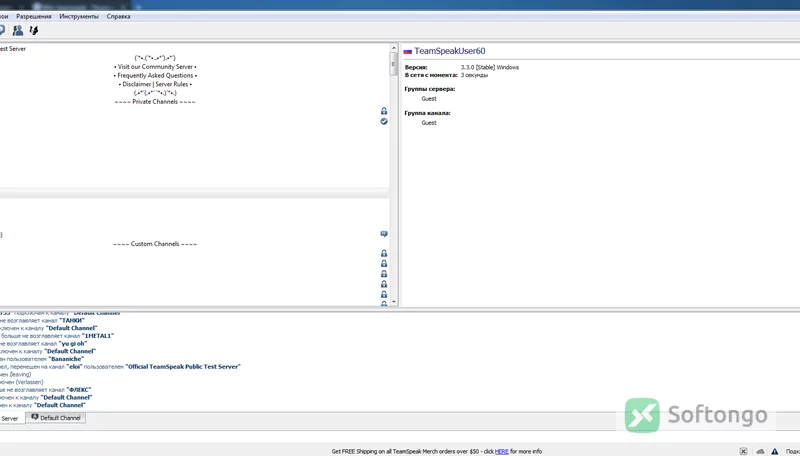Image resolution: width=800 pixels, height=456 pixels.
Task: Click the "yu gi oh" channel name in log
Action: coord(73,343)
